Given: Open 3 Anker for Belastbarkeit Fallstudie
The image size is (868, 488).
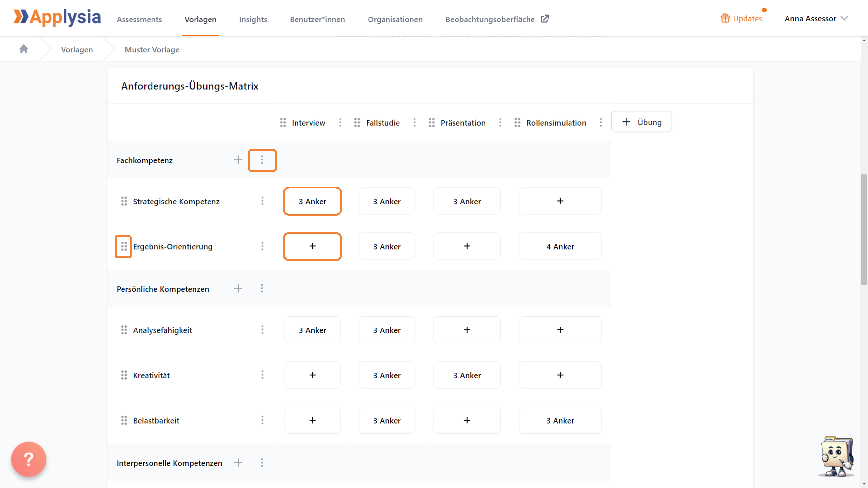Looking at the screenshot, I should point(387,420).
